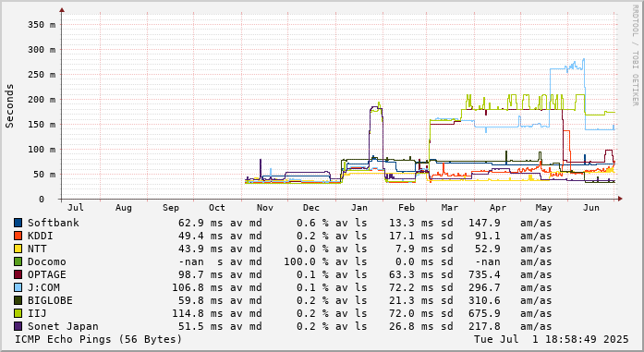Click the BIGLOBE dark green legend swatch
Image resolution: width=644 pixels, height=352 pixels.
[x=18, y=300]
